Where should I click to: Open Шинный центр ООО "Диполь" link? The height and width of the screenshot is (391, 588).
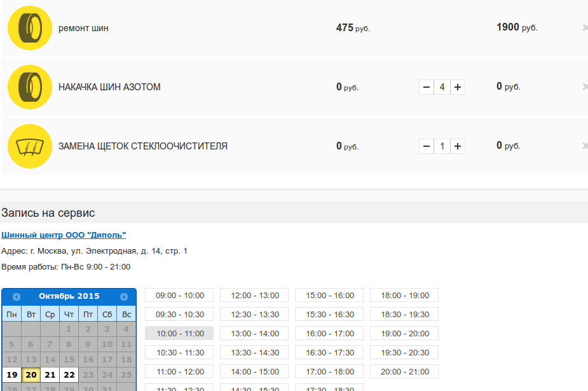point(64,235)
